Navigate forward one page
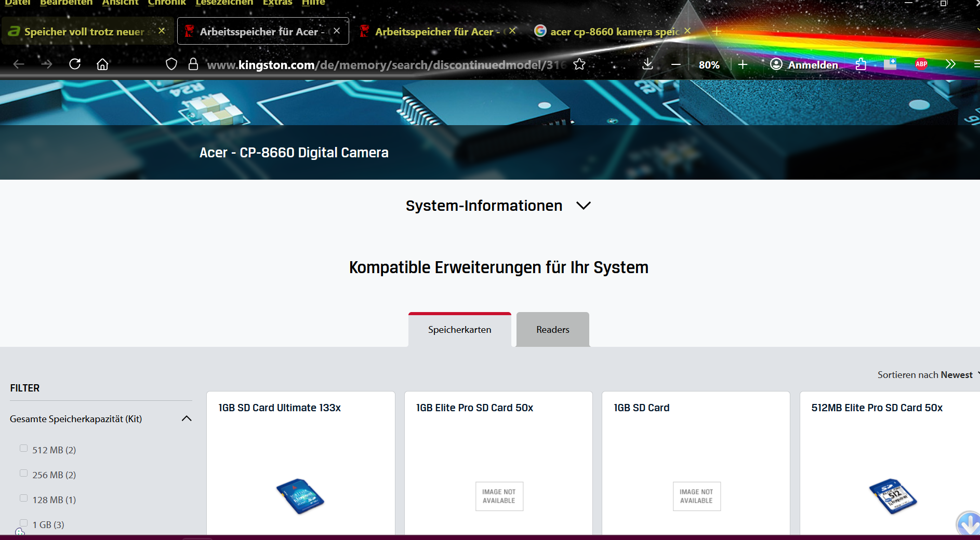Screen dimensions: 980x540 (x=47, y=64)
